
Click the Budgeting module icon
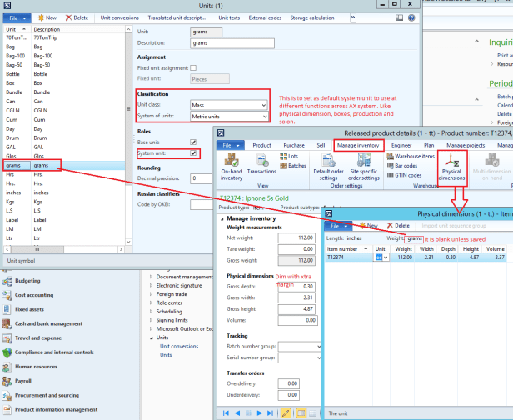[x=7, y=282]
